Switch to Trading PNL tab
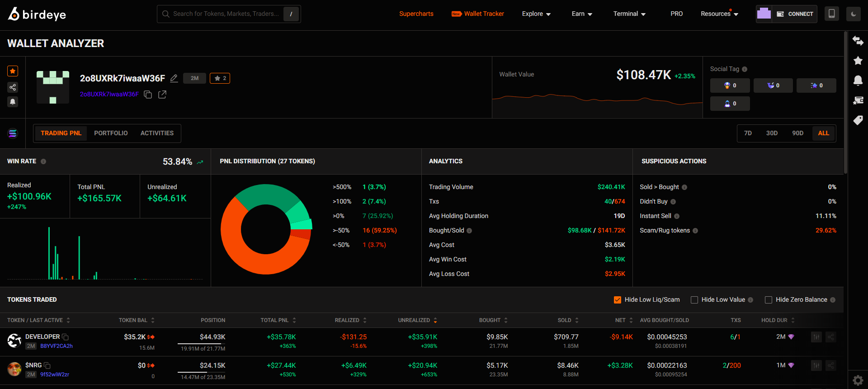868x389 pixels. click(61, 133)
